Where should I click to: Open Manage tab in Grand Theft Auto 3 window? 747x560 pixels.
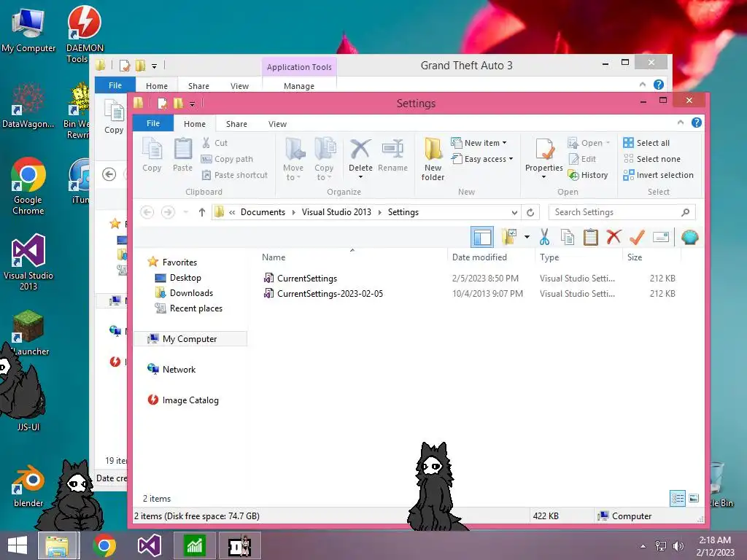click(298, 86)
